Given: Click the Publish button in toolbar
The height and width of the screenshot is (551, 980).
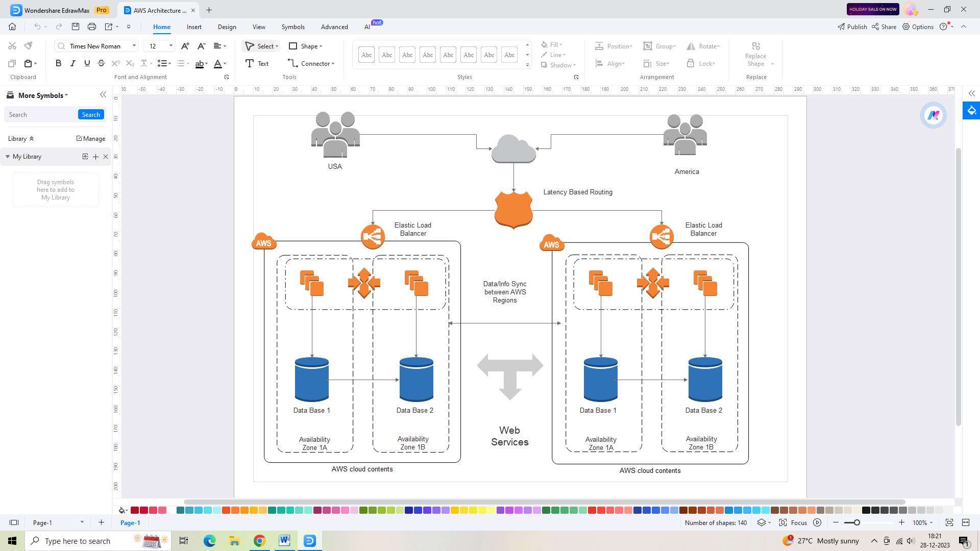Looking at the screenshot, I should (851, 27).
